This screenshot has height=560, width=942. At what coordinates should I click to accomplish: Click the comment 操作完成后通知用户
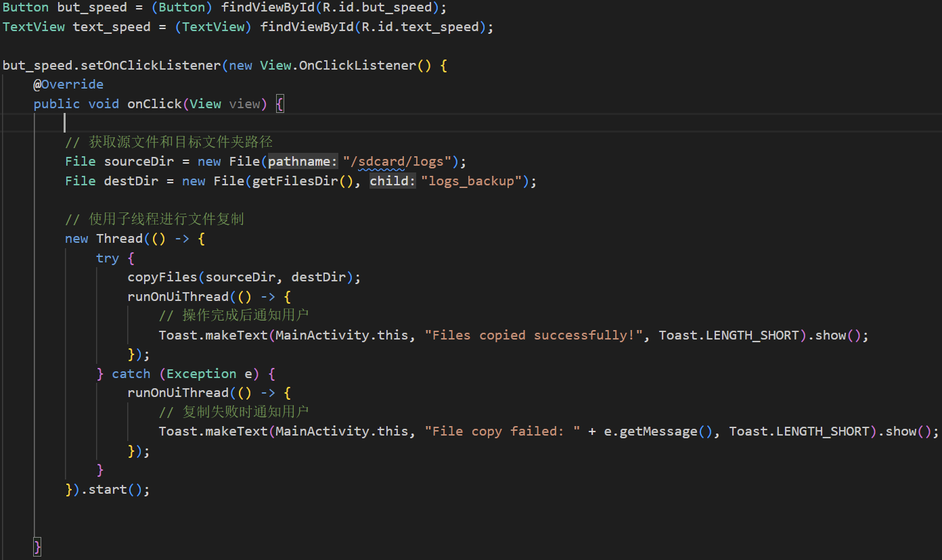[x=234, y=315]
